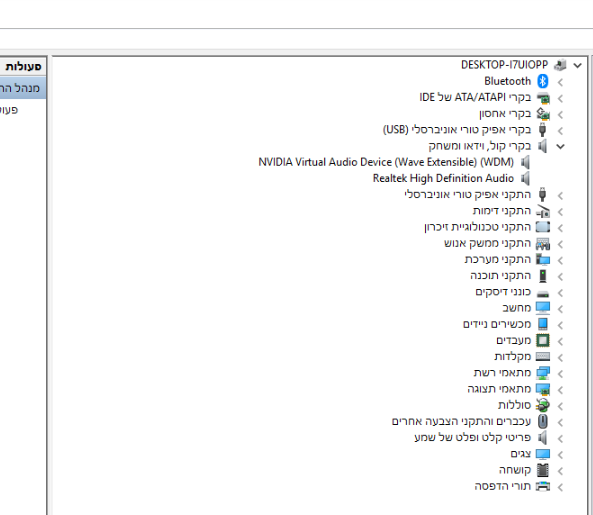
Task: Click the network adapters icon
Action: tap(543, 373)
